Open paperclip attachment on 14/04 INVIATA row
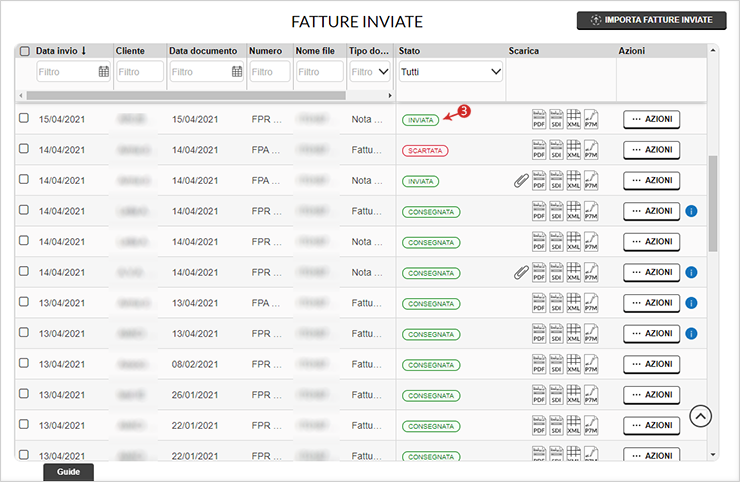 [520, 181]
